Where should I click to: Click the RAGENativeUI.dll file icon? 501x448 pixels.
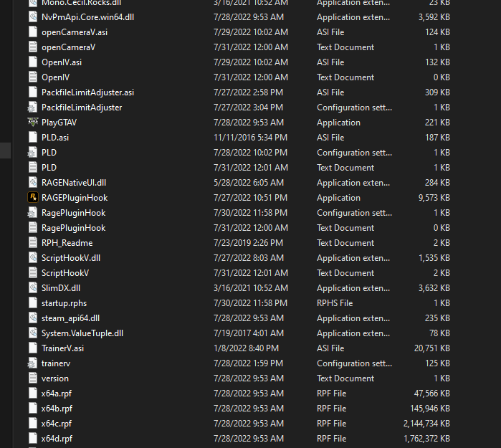32,183
